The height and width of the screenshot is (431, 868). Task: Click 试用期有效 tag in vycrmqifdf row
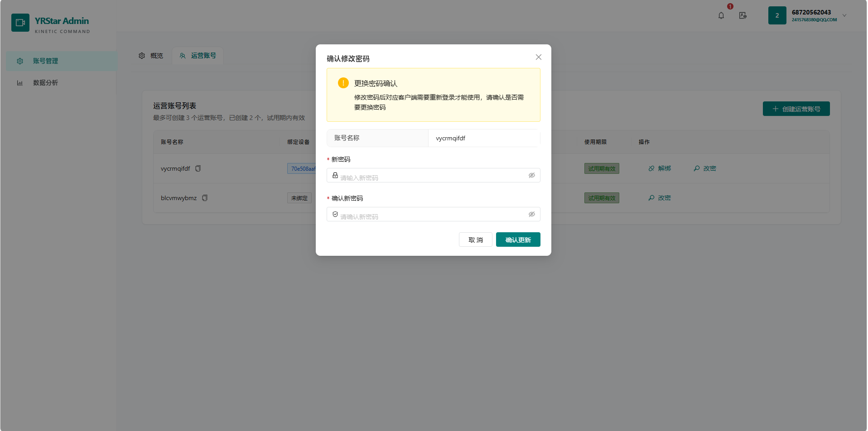(x=602, y=168)
